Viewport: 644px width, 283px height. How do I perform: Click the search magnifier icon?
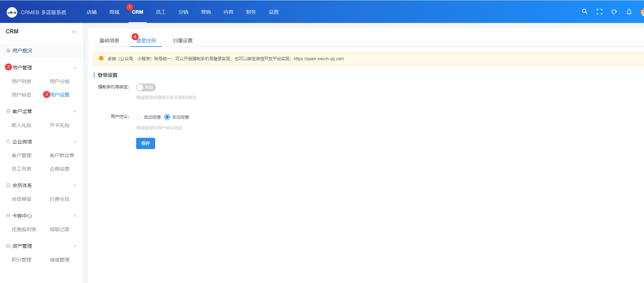584,12
